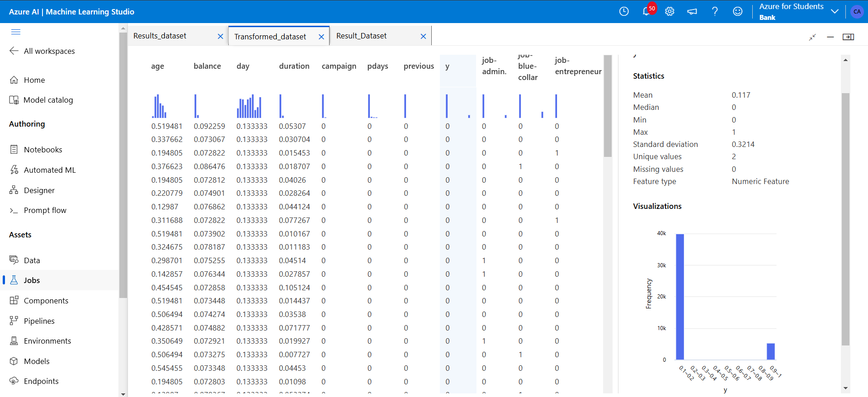The height and width of the screenshot is (397, 868).
Task: Select the previous column header
Action: (419, 66)
